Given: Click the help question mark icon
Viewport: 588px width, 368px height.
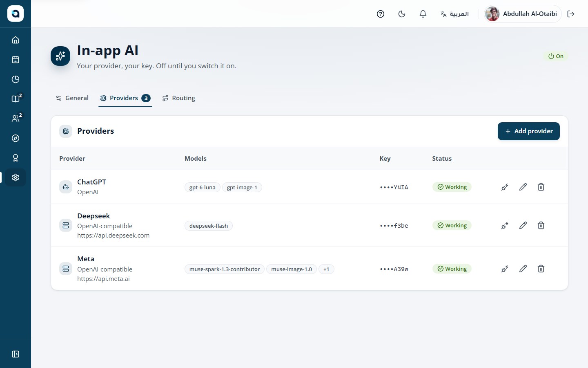Looking at the screenshot, I should coord(381,14).
